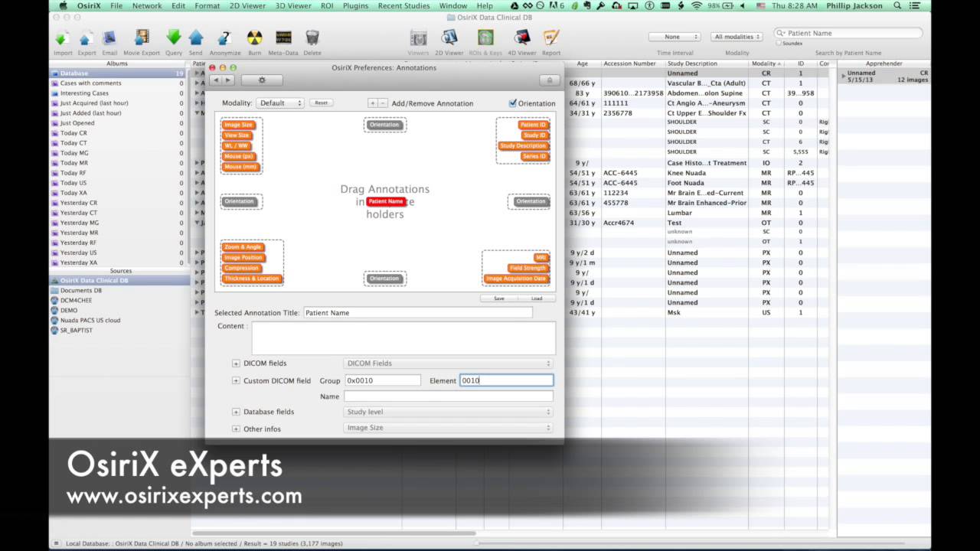This screenshot has width=980, height=551.
Task: Open Spotlight search in menu bar
Action: [x=897, y=5]
